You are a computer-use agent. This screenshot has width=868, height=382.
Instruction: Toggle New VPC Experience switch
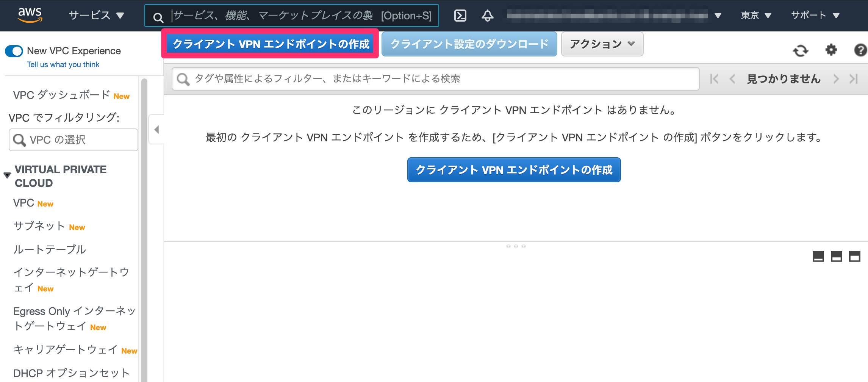[x=14, y=51]
